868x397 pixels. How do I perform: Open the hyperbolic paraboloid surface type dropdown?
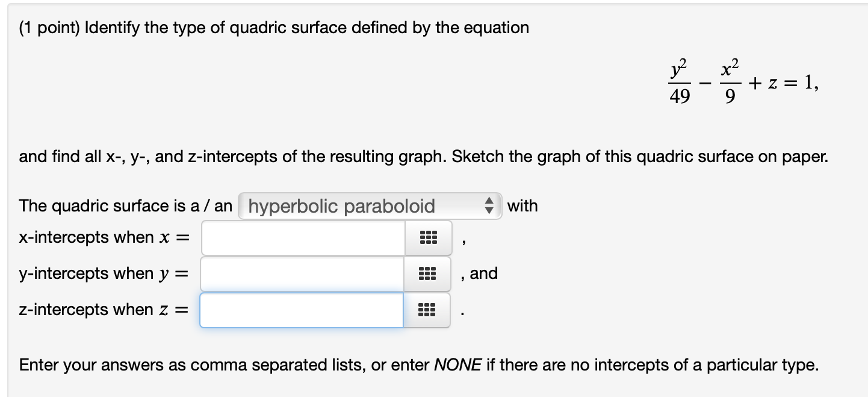coord(369,206)
